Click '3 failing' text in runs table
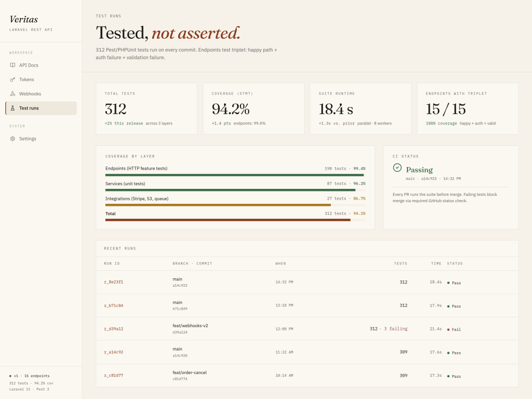The width and height of the screenshot is (532, 399). [x=396, y=329]
